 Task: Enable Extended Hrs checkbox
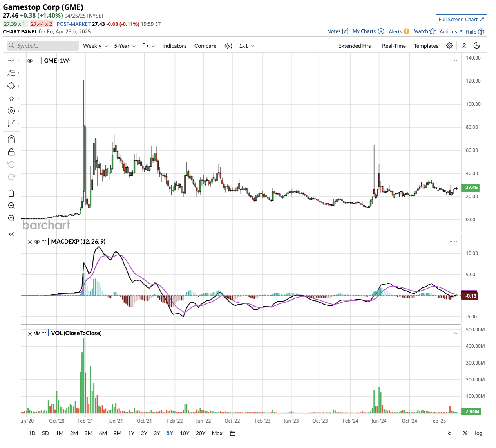coord(333,45)
